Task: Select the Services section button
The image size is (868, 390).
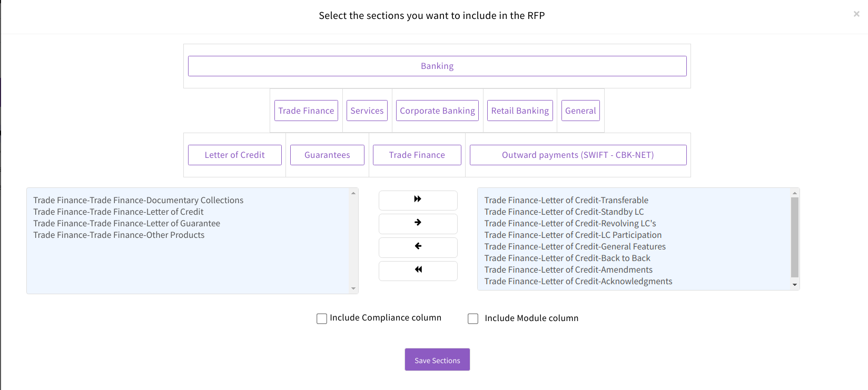Action: (367, 111)
